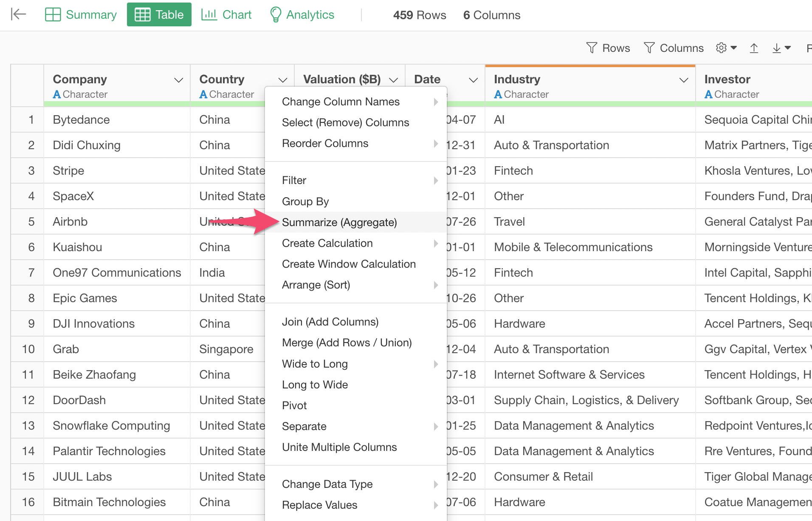This screenshot has height=521, width=812.
Task: Open the Filter submenu
Action: (x=294, y=180)
